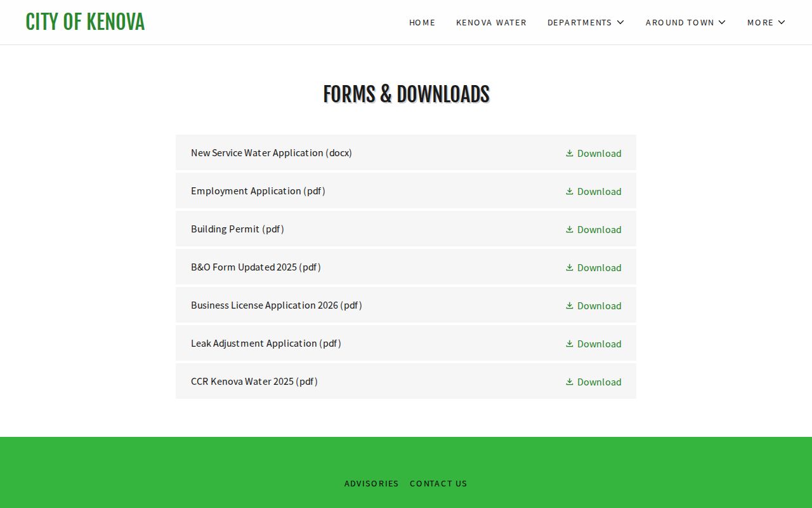Click download icon for New Service Water Application

tap(570, 153)
